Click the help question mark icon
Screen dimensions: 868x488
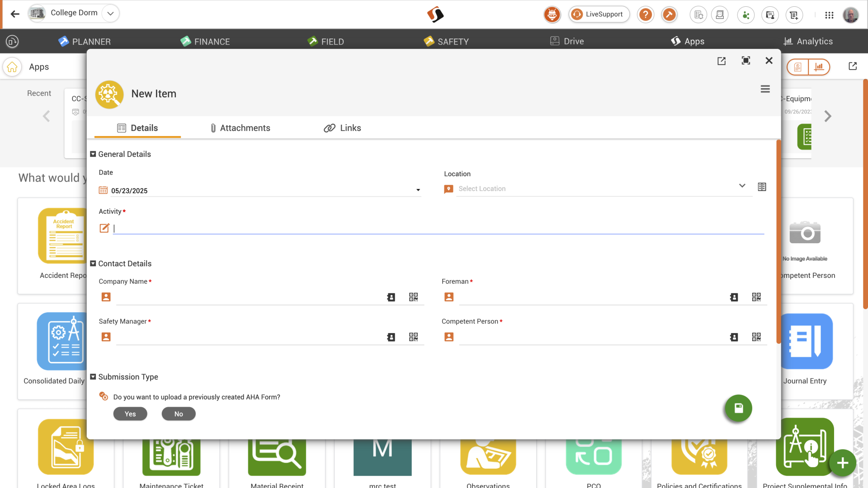coord(646,14)
